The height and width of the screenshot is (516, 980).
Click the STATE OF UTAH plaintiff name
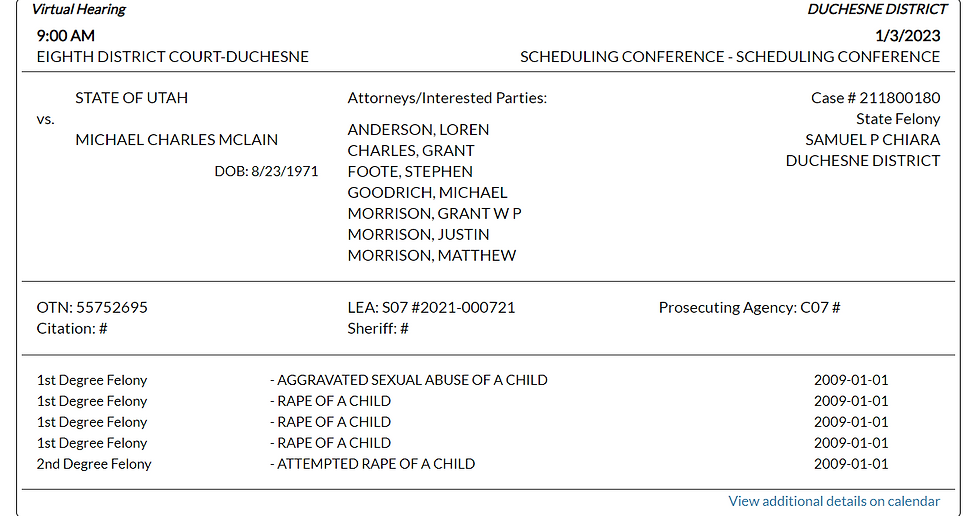(x=132, y=98)
